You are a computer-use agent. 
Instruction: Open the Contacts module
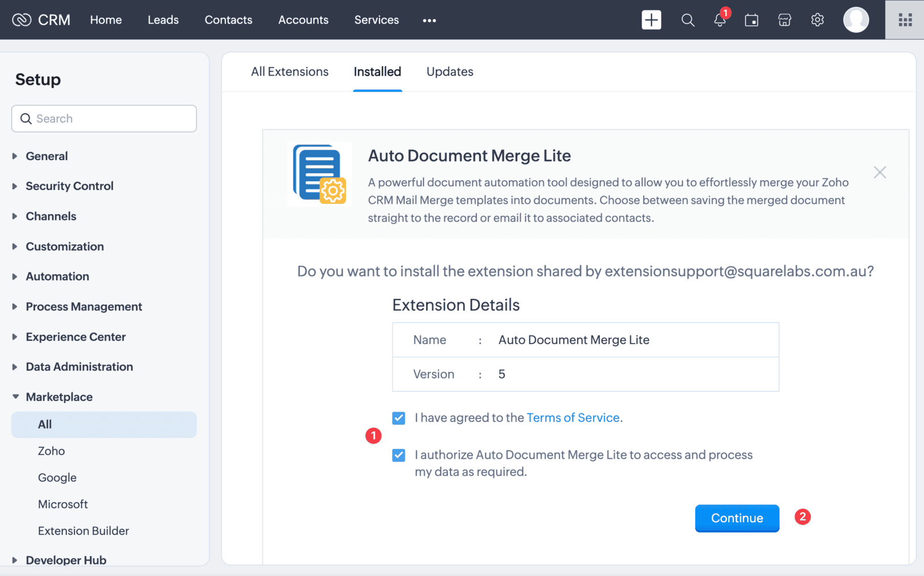click(x=228, y=20)
